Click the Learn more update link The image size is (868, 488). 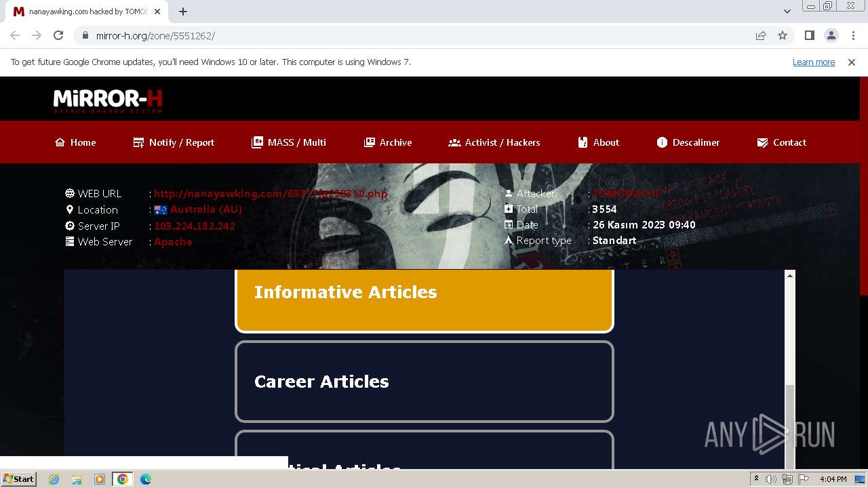(814, 62)
